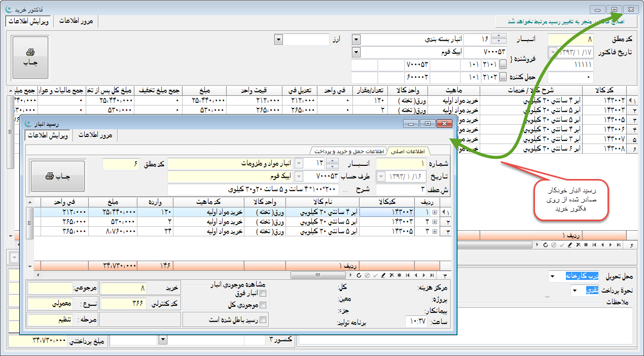This screenshot has width=644, height=356.
Task: Tick the موجودي كل checkbox
Action: pyautogui.click(x=263, y=305)
